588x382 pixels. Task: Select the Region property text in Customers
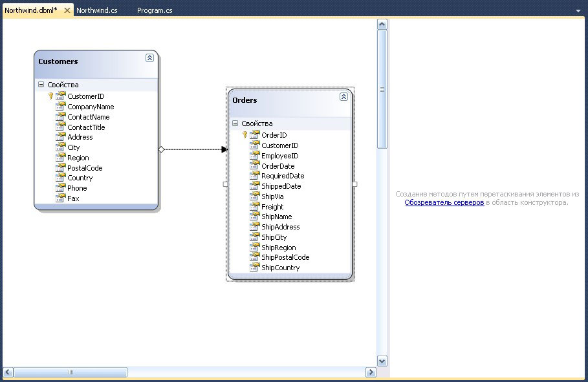[x=78, y=158]
